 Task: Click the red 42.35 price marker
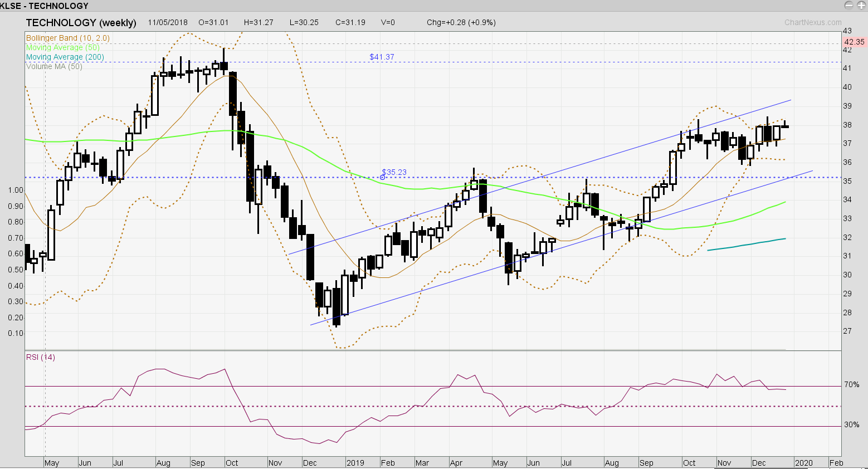click(854, 42)
